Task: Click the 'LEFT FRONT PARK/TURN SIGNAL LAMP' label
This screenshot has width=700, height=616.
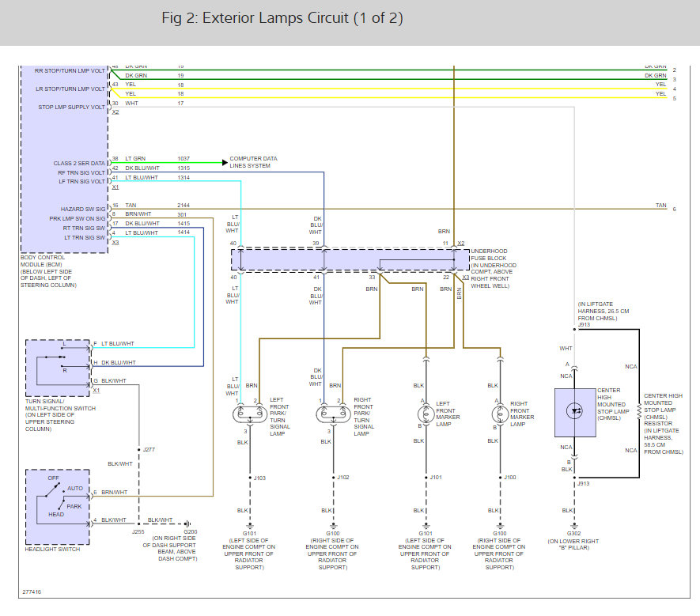Action: (x=280, y=417)
